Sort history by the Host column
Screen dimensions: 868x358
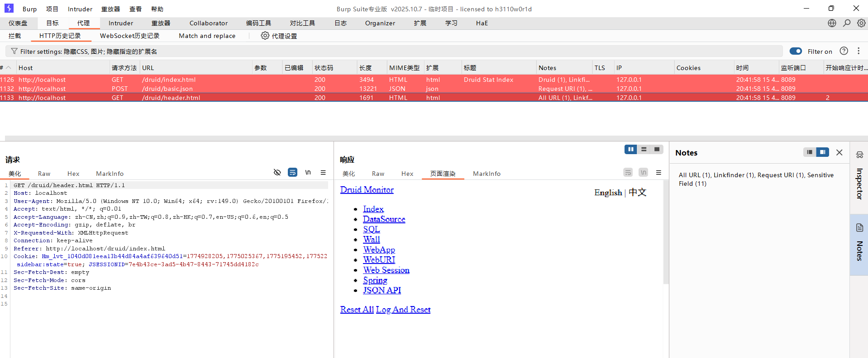click(x=63, y=68)
